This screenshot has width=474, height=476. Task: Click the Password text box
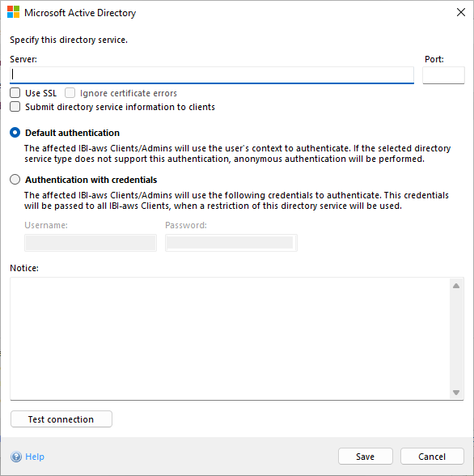[231, 243]
